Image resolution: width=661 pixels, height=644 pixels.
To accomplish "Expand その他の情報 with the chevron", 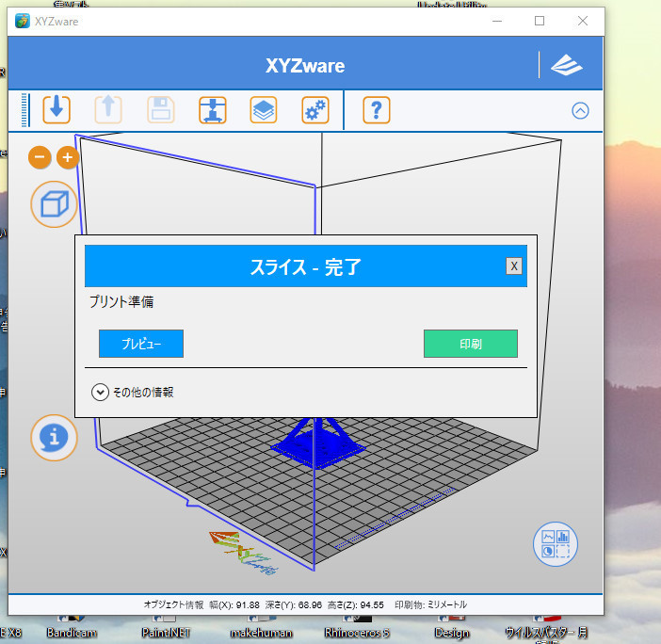I will pyautogui.click(x=101, y=393).
